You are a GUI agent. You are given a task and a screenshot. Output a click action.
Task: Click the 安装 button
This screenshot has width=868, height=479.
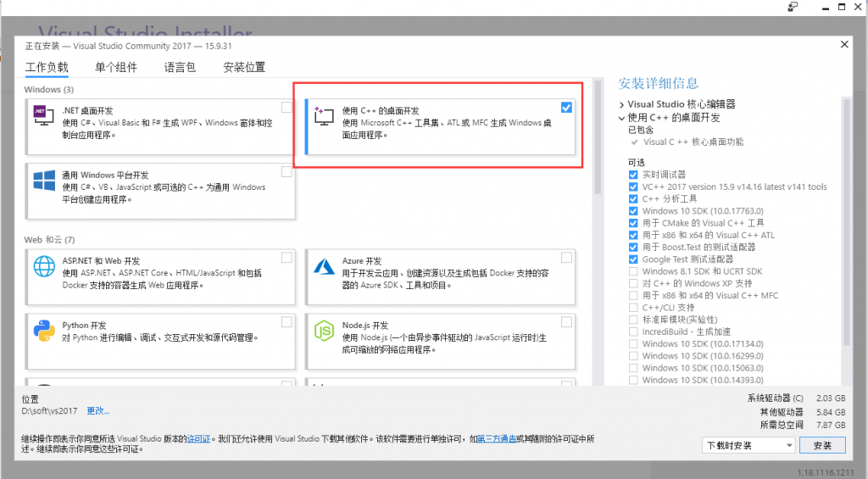click(x=822, y=445)
